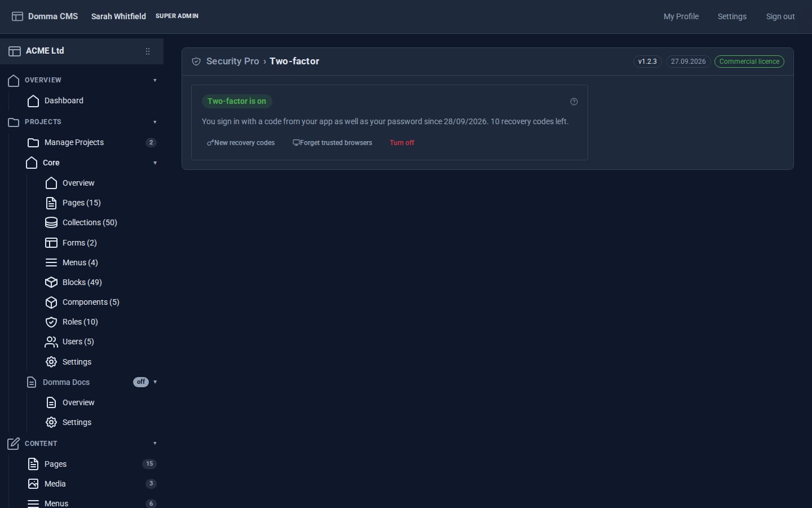Image resolution: width=812 pixels, height=508 pixels.
Task: Click the Domma CMS brand link
Action: [53, 16]
